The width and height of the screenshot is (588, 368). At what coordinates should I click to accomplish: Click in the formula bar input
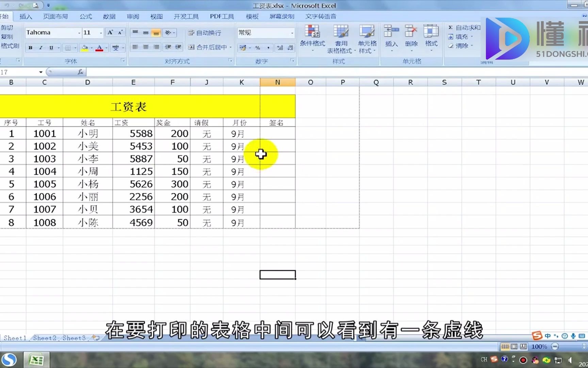click(337, 72)
